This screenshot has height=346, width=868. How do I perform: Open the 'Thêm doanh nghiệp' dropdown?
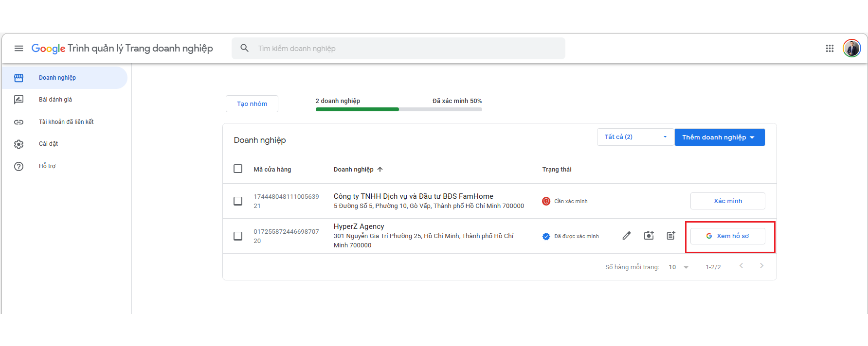coord(719,138)
